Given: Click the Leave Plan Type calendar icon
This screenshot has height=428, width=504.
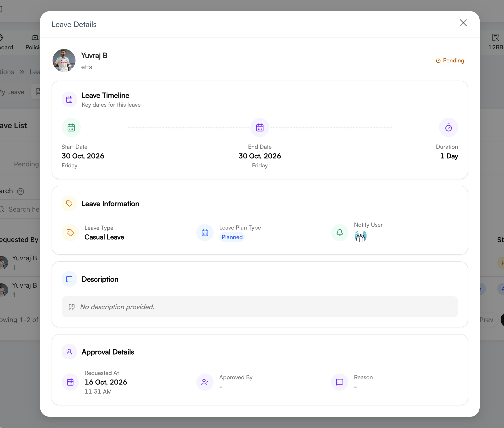Looking at the screenshot, I should (205, 232).
